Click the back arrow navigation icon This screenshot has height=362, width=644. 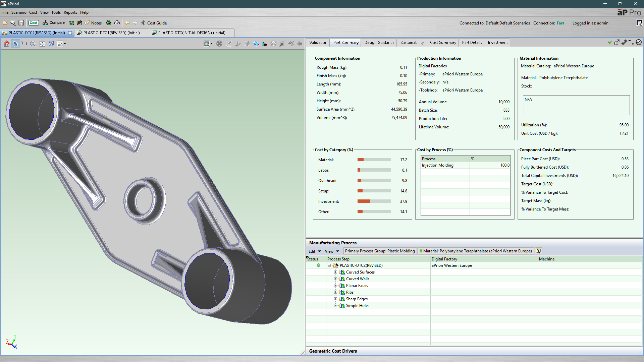pos(127,23)
